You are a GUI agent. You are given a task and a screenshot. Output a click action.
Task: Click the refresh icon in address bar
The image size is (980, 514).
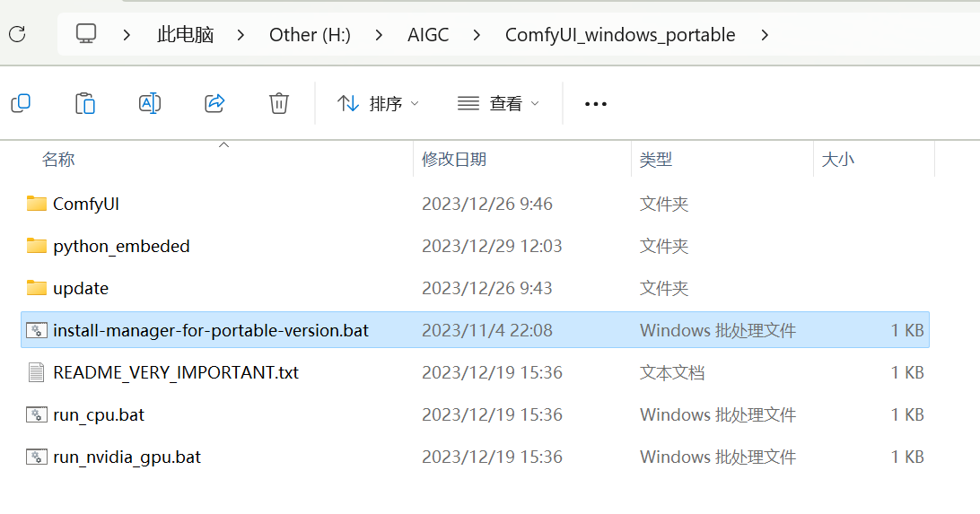[x=18, y=34]
